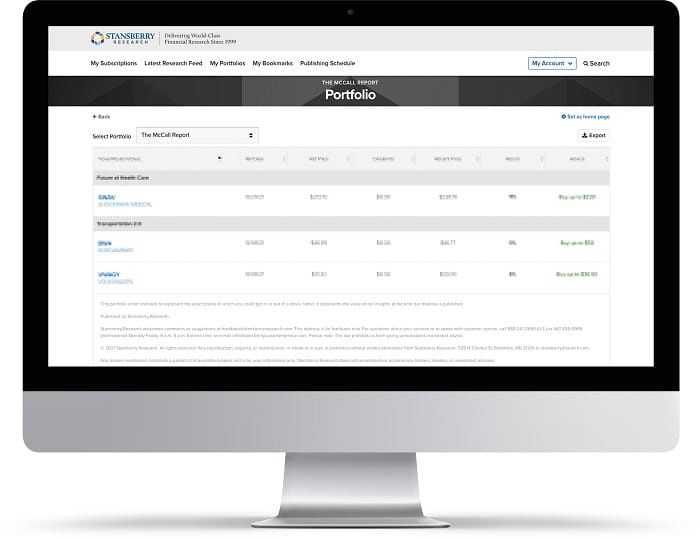
Task: View the Publishing Schedule
Action: tap(327, 63)
